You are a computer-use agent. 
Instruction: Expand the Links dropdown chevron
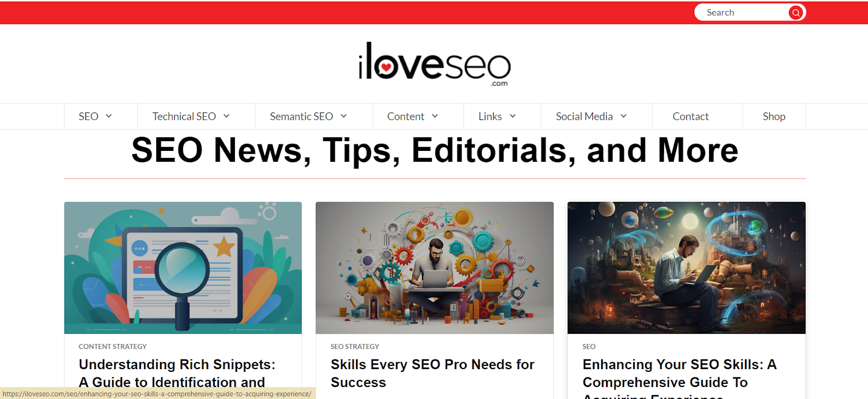pyautogui.click(x=513, y=116)
